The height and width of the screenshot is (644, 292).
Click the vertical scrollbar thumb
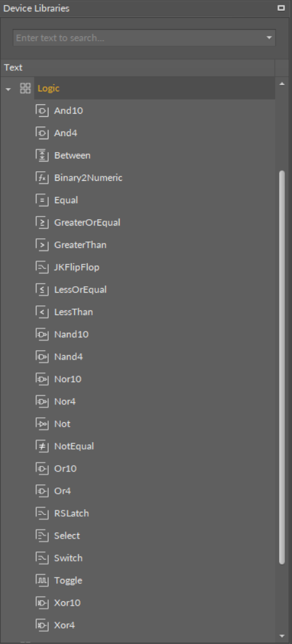tap(282, 367)
